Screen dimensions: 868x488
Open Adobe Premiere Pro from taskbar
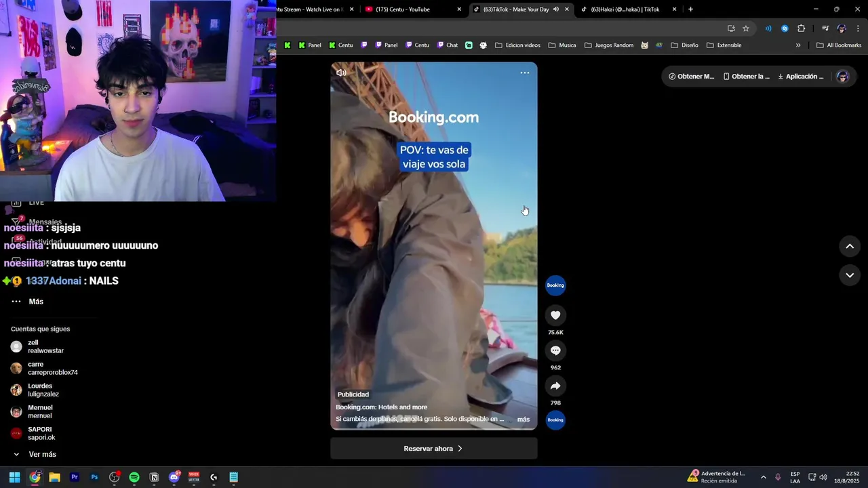[x=75, y=477]
